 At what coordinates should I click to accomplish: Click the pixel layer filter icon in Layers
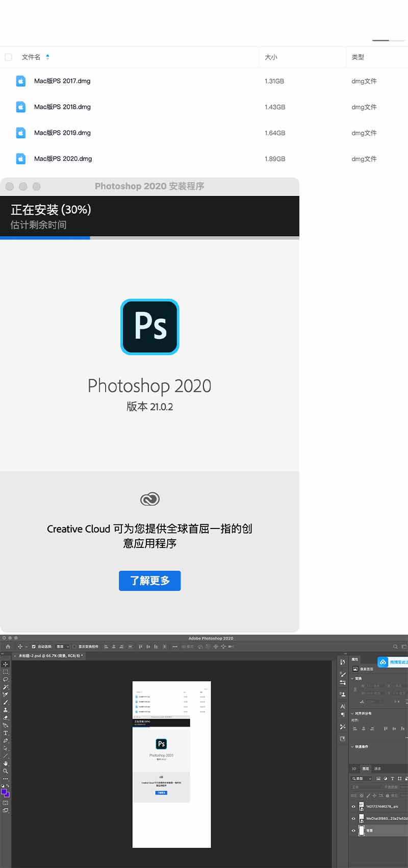pyautogui.click(x=378, y=779)
